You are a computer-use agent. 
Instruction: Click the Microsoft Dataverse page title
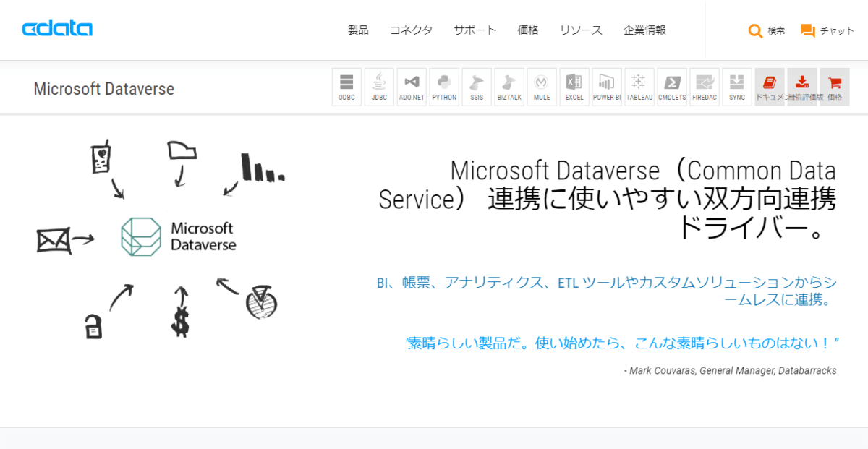(x=103, y=89)
